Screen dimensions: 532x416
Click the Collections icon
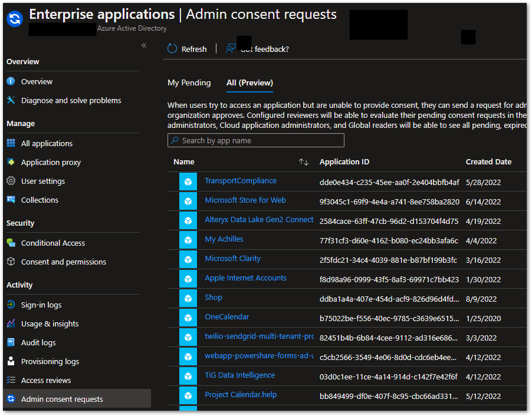point(11,200)
